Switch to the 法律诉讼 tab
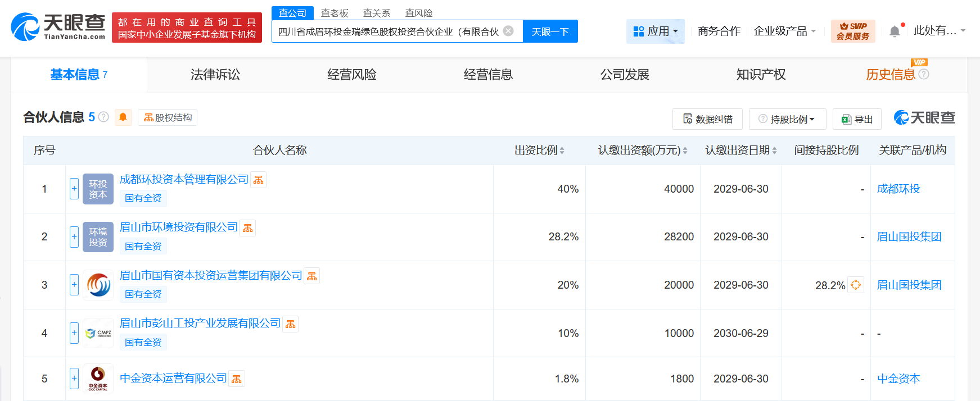The height and width of the screenshot is (401, 980). click(215, 75)
